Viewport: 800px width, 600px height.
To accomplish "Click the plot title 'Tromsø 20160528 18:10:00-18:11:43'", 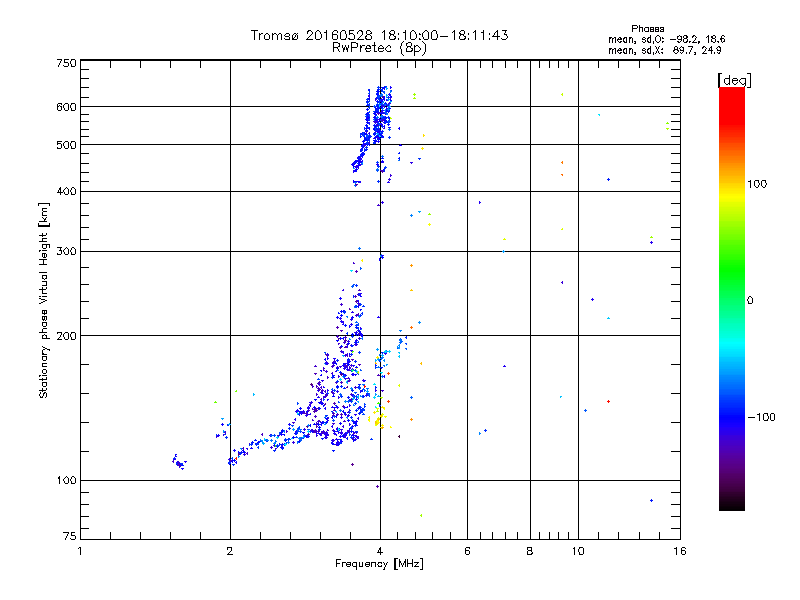I will tap(379, 35).
